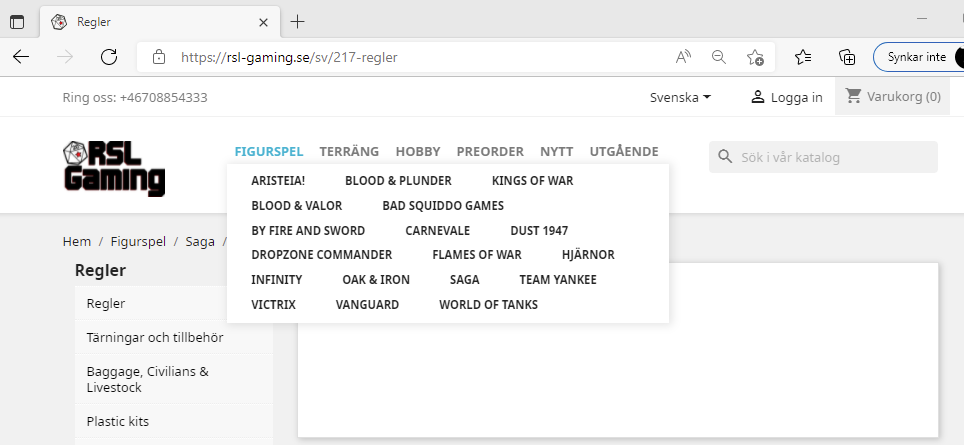Open the Varukorg shopping cart

pyautogui.click(x=893, y=96)
